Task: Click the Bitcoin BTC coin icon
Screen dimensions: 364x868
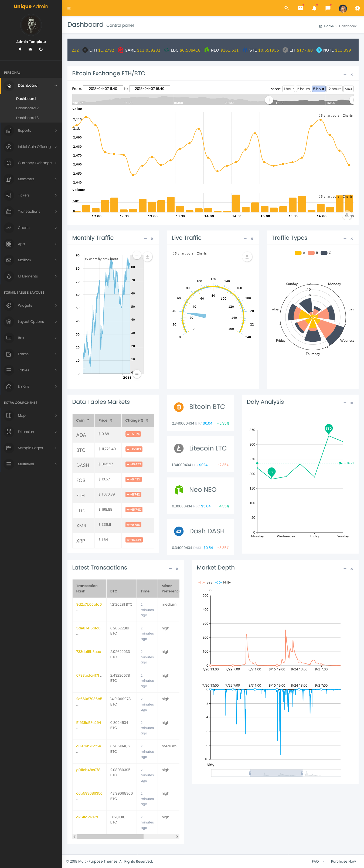Action: (x=179, y=407)
